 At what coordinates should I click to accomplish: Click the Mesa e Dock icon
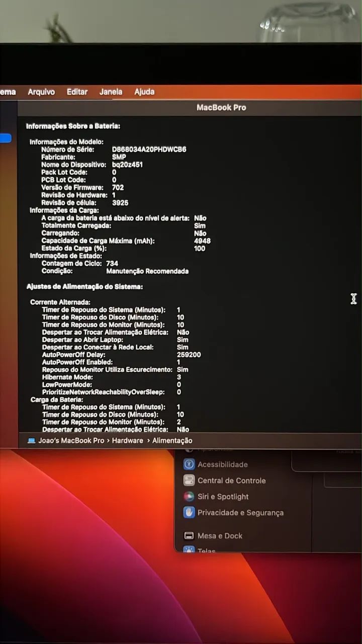coord(189,536)
